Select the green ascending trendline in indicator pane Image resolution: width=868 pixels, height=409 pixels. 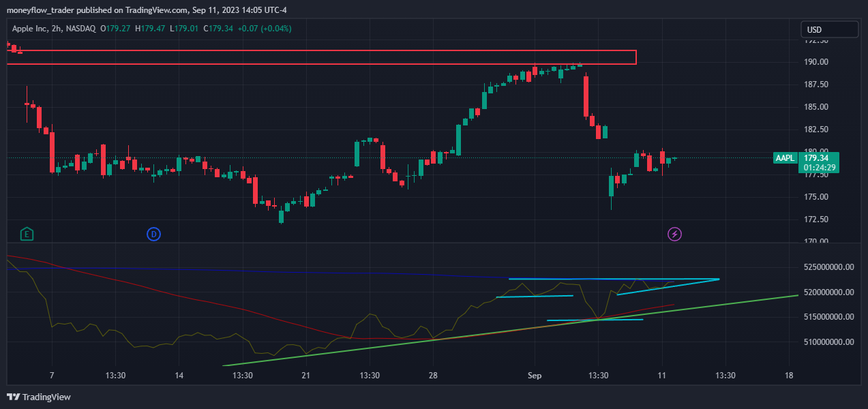511,330
